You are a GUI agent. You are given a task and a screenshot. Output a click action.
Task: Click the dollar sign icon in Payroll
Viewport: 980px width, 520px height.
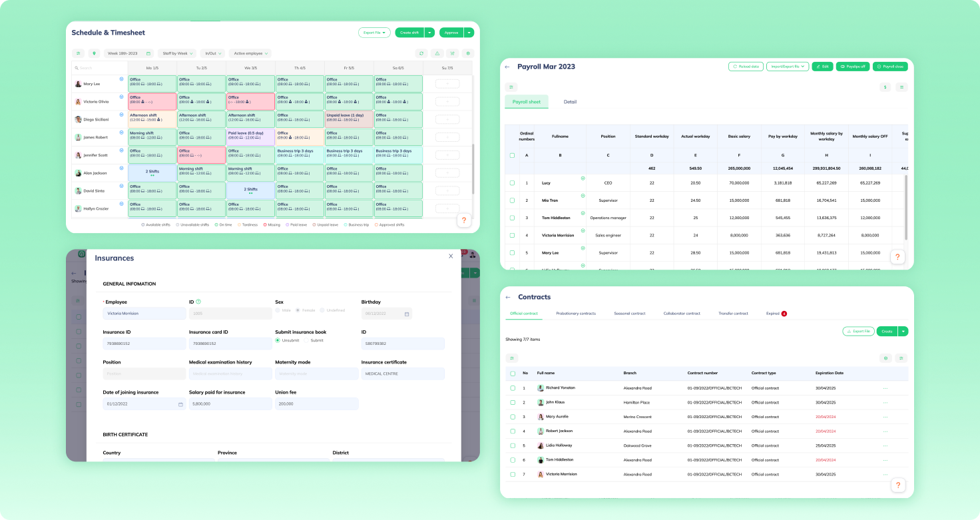(885, 87)
